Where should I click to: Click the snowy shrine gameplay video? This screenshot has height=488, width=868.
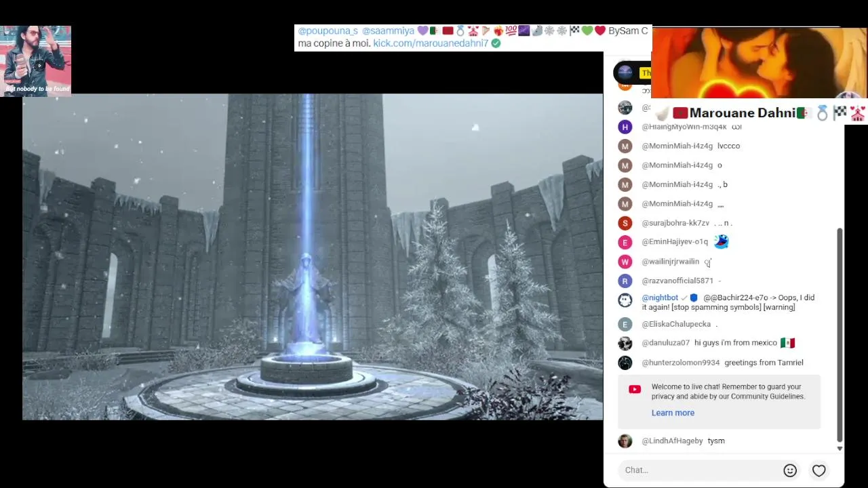tap(313, 257)
